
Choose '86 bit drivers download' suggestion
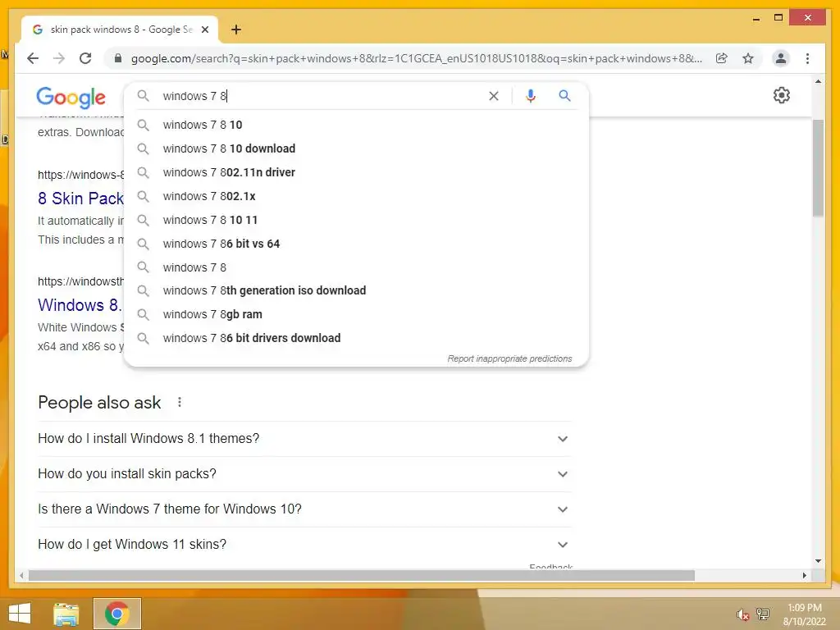(x=356, y=338)
